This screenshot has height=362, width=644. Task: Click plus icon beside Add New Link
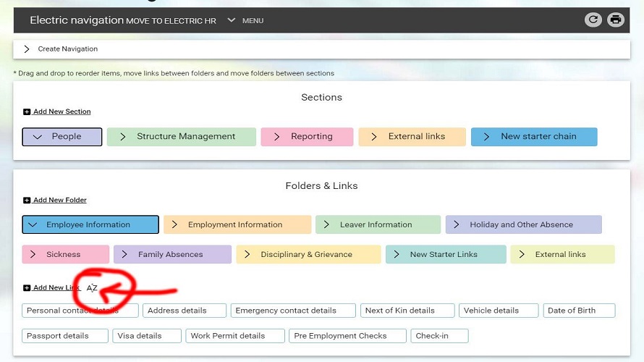coord(27,288)
